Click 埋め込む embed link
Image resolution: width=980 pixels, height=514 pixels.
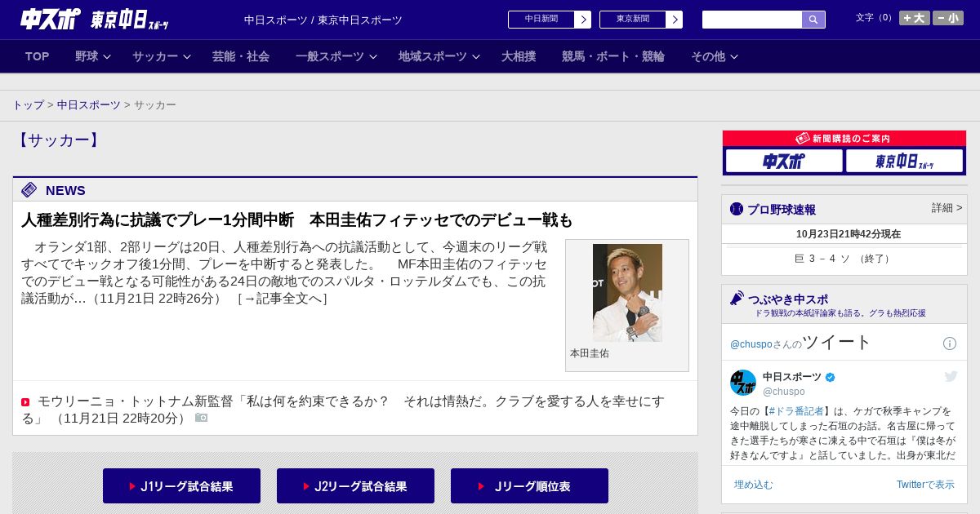pos(753,485)
